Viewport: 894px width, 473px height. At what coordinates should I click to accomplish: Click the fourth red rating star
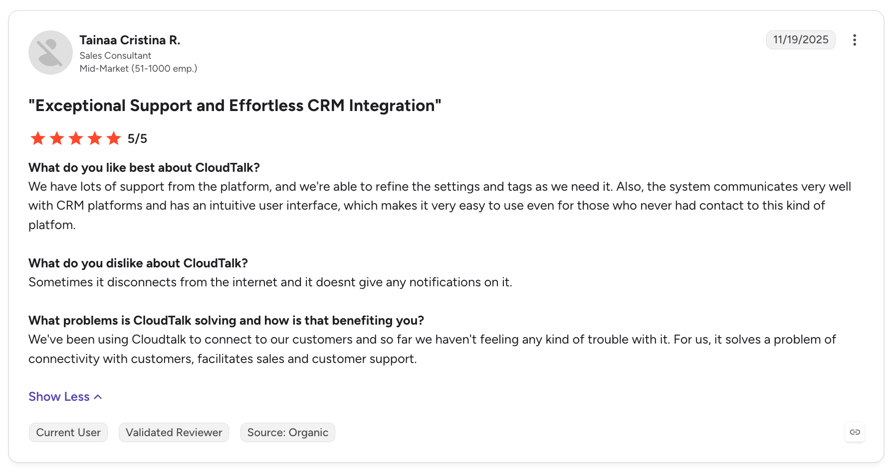pyautogui.click(x=95, y=138)
